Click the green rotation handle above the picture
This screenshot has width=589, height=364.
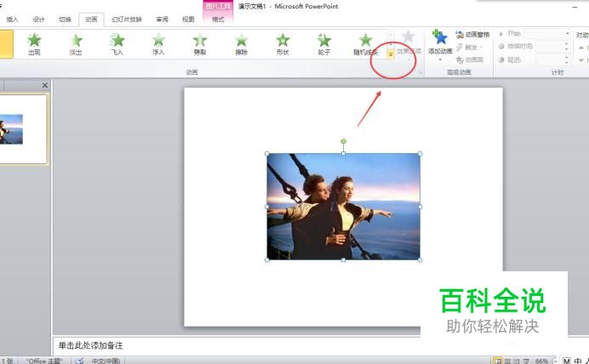pos(343,141)
